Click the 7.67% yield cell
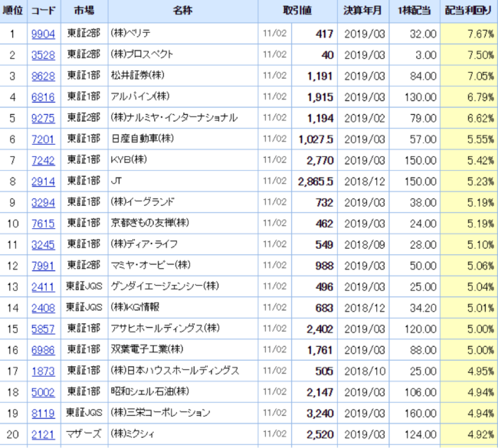498x448 pixels. coord(470,34)
